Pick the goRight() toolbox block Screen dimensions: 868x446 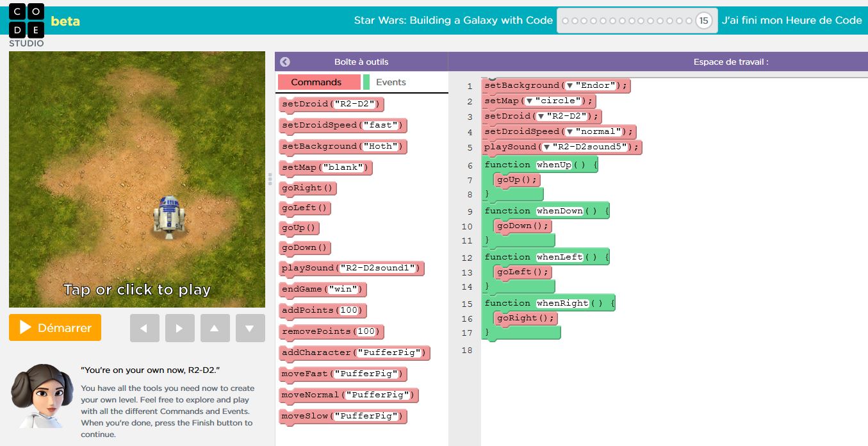click(x=307, y=188)
